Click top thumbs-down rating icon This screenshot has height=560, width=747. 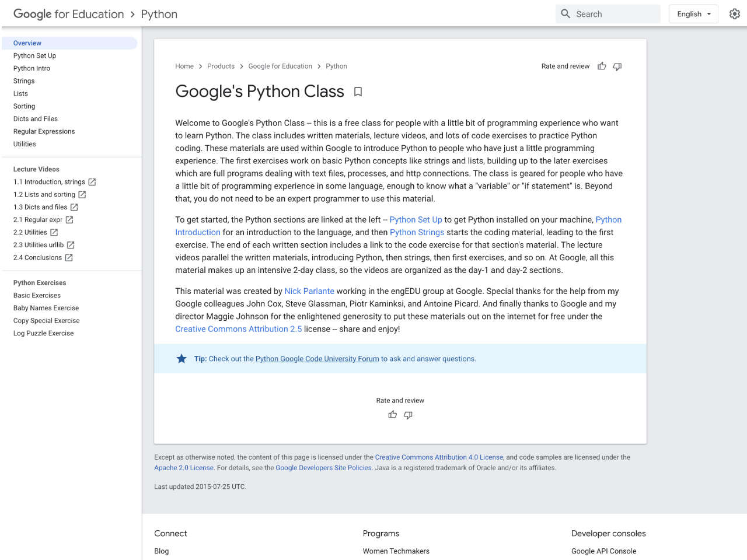pyautogui.click(x=617, y=66)
